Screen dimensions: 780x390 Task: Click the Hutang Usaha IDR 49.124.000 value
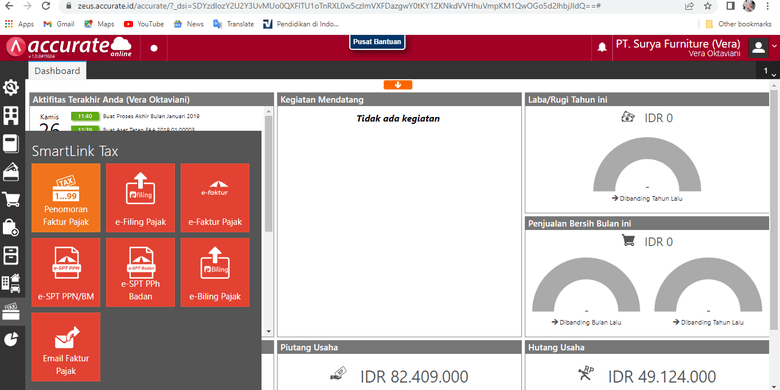tap(662, 377)
